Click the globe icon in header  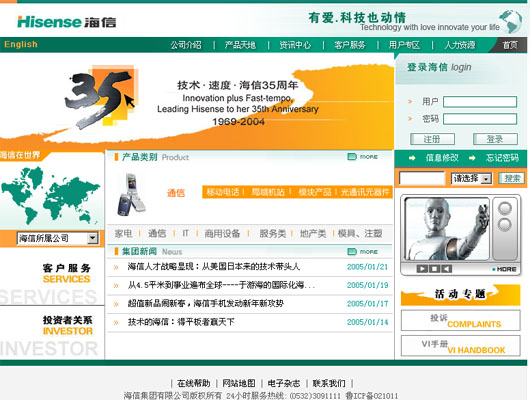coord(511,21)
